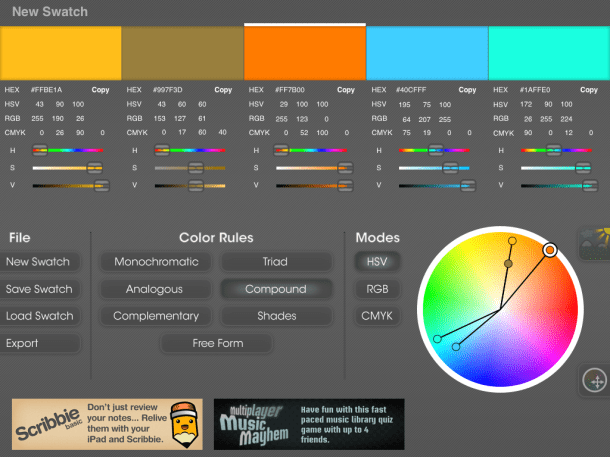Select the cyan-green handle on color wheel

point(437,339)
